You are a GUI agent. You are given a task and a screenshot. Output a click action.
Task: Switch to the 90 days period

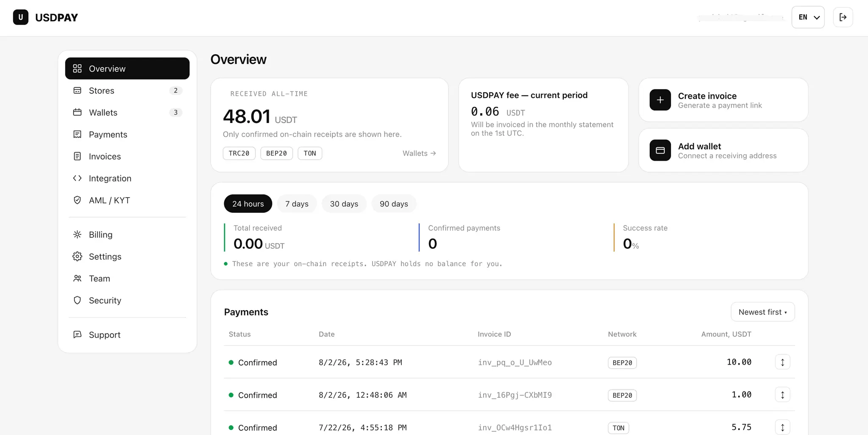[394, 204]
